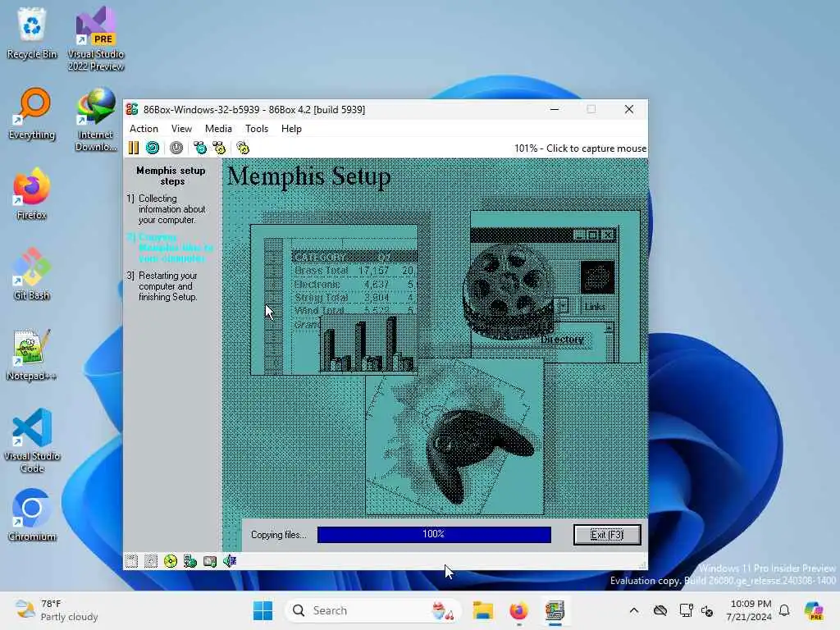
Task: Open the Git Bash desktop shortcut
Action: (x=32, y=274)
